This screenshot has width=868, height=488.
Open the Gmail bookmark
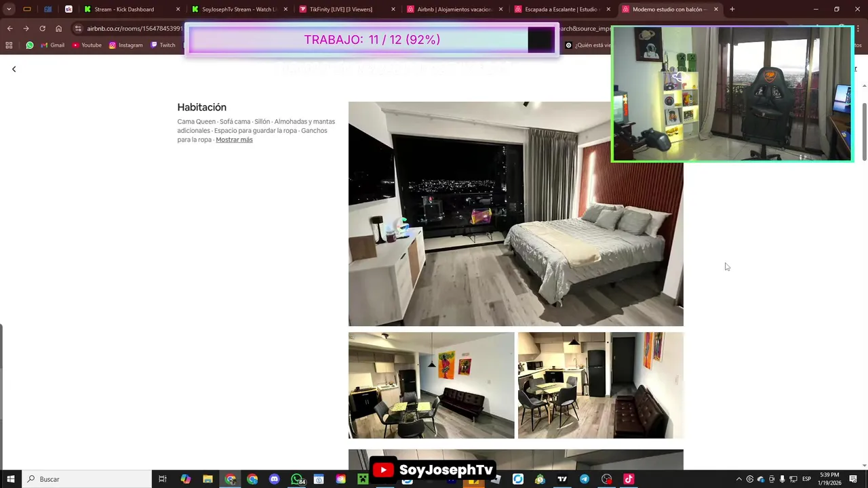pyautogui.click(x=53, y=45)
